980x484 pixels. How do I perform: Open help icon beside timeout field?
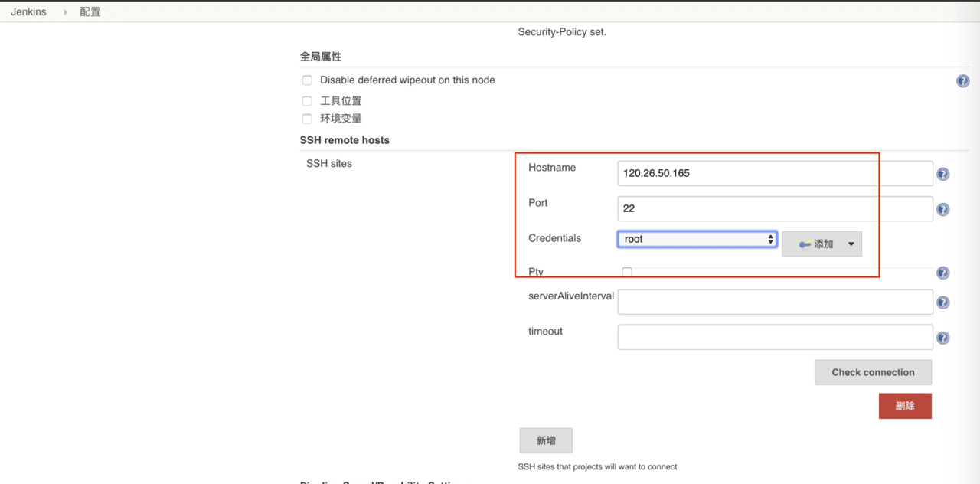943,338
